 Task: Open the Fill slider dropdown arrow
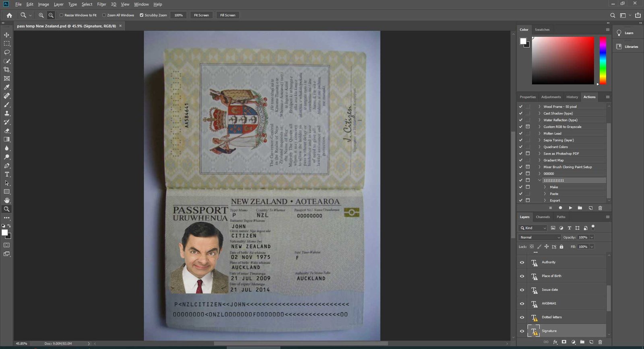click(592, 247)
